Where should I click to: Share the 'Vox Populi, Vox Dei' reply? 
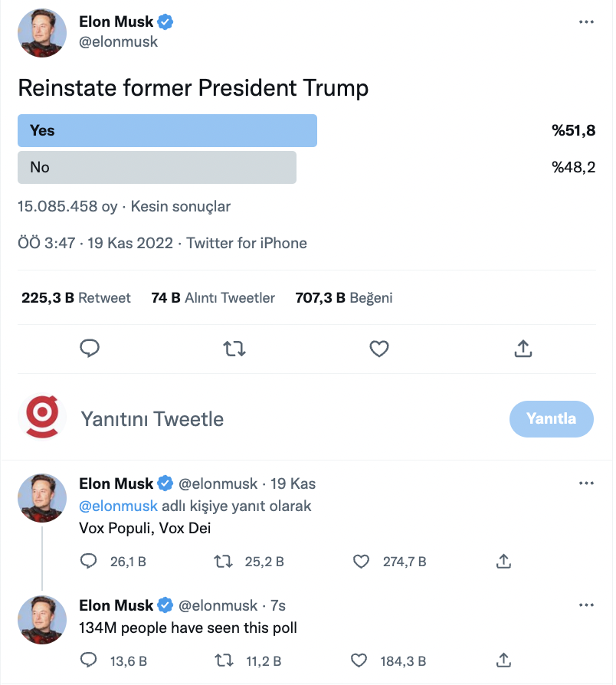503,561
